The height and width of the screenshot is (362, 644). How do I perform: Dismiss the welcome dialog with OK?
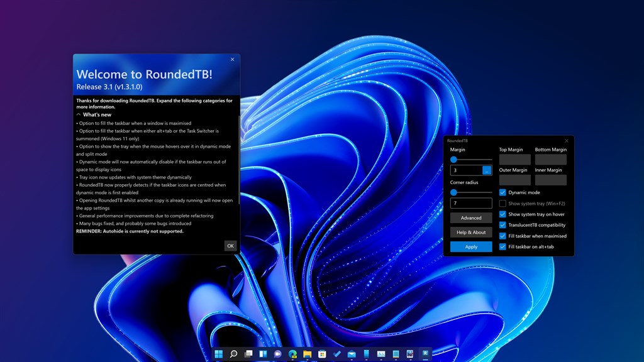tap(231, 246)
